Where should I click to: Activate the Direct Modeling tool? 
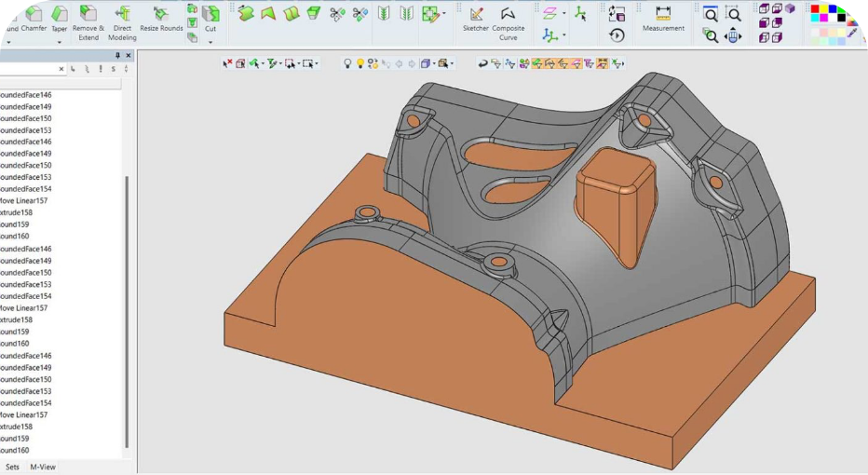click(122, 22)
